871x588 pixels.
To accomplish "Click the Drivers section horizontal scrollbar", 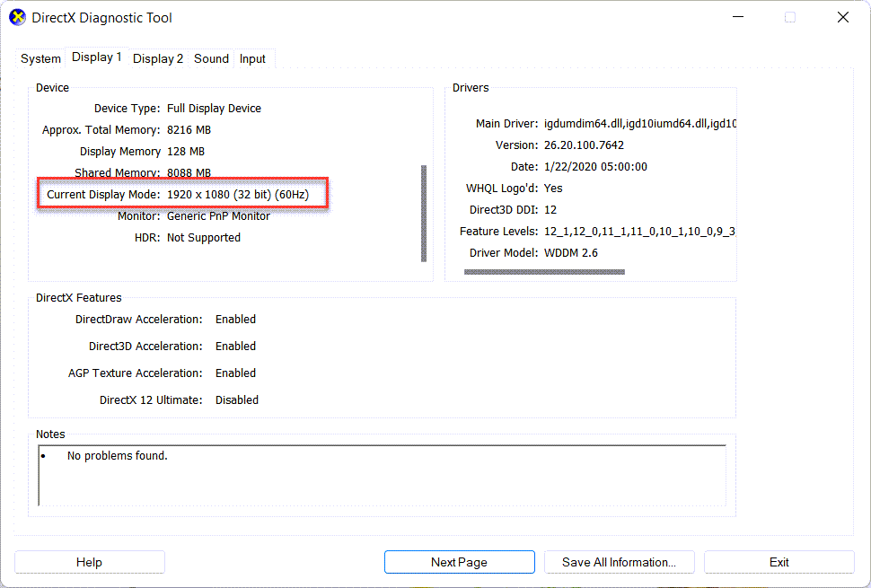I will click(x=544, y=271).
